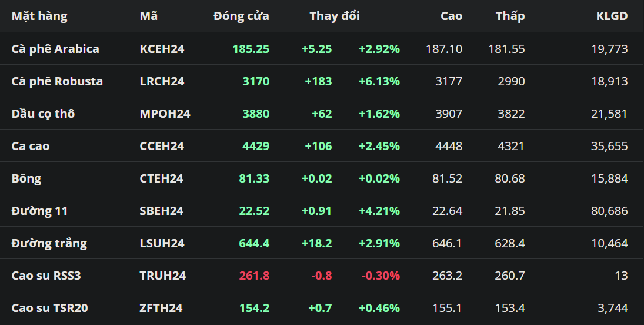This screenshot has height=325, width=644.
Task: Select the Cao su RSS3 commodity name
Action: tap(46, 276)
